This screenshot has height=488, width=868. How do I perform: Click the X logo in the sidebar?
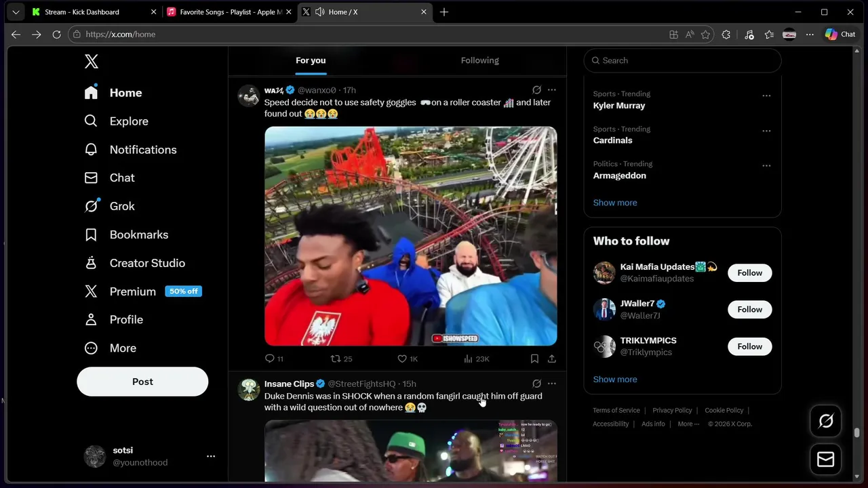coord(92,62)
